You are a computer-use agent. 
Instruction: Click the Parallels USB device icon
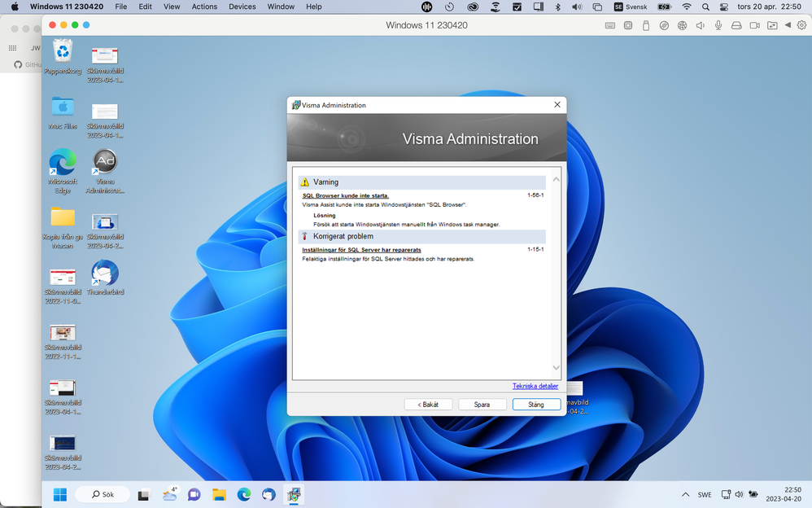(x=646, y=25)
